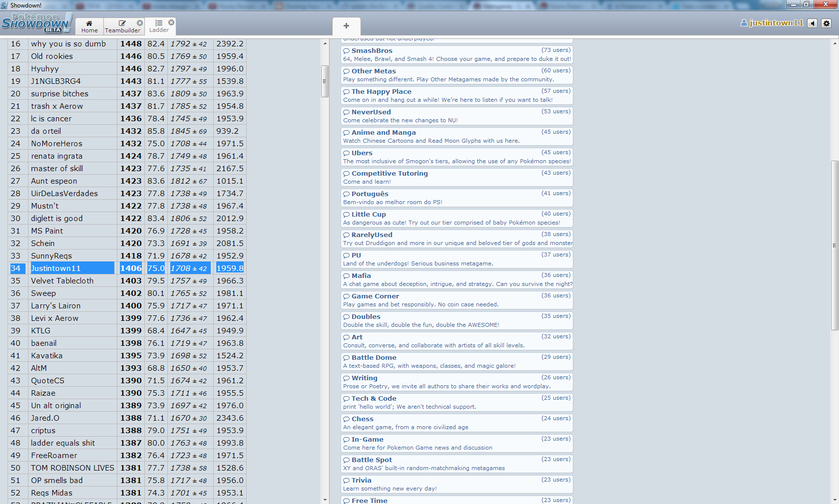Open the gear settings options

tap(827, 23)
